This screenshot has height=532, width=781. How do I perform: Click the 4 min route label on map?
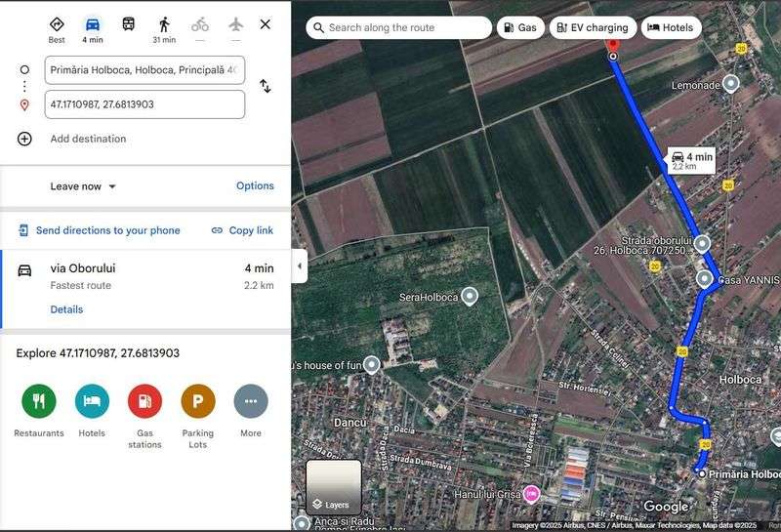point(692,160)
